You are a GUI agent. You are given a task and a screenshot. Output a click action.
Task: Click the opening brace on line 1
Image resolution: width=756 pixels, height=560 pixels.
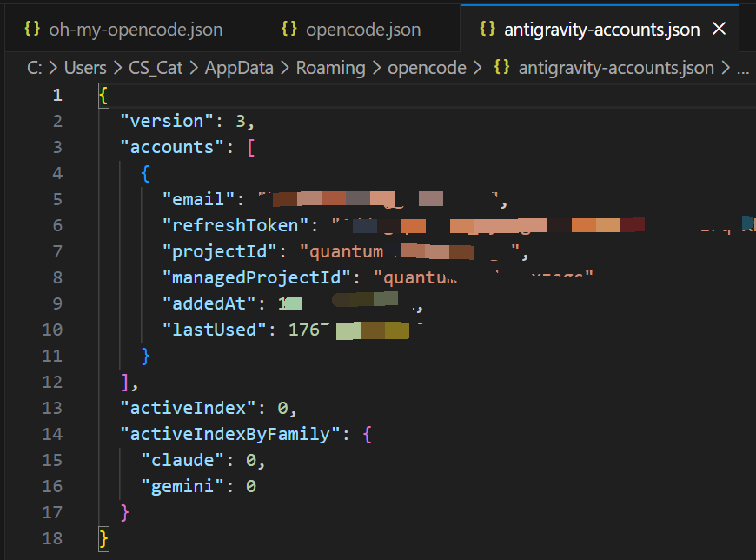pyautogui.click(x=103, y=95)
